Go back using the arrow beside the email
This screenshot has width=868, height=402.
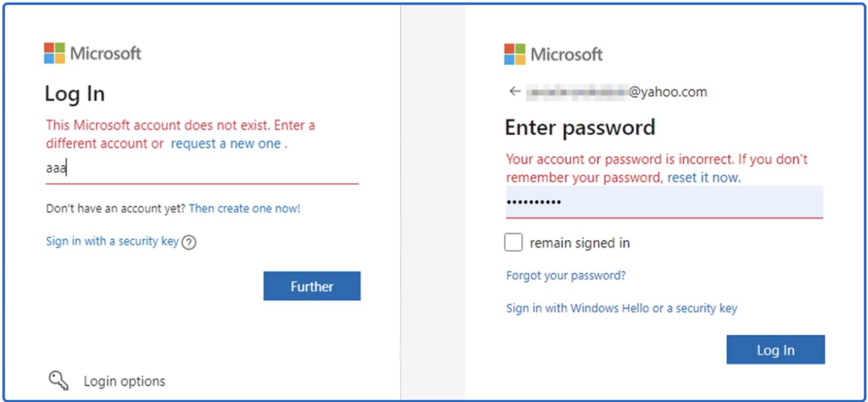[x=515, y=91]
